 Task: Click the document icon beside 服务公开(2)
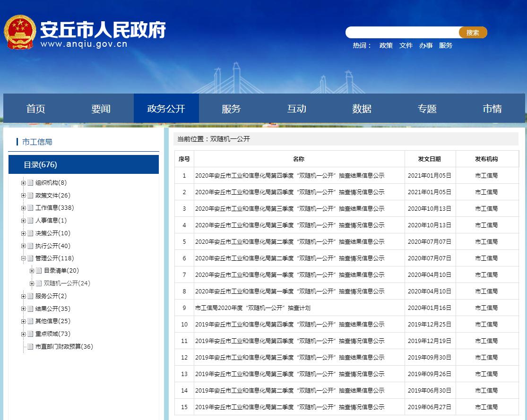(x=30, y=296)
